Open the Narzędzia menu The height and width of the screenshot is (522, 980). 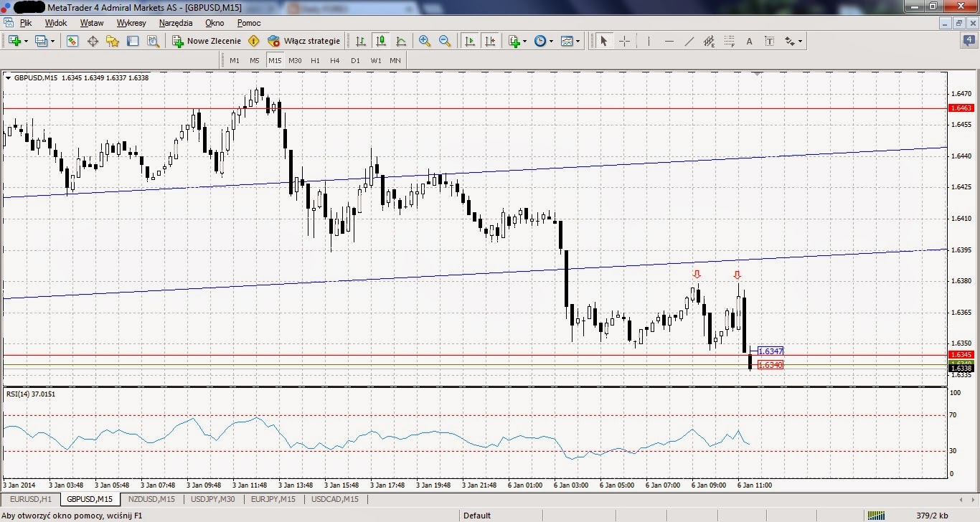[176, 23]
